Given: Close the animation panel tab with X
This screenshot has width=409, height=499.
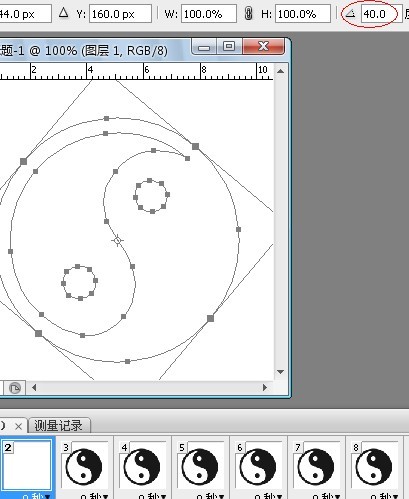Looking at the screenshot, I should click(19, 426).
